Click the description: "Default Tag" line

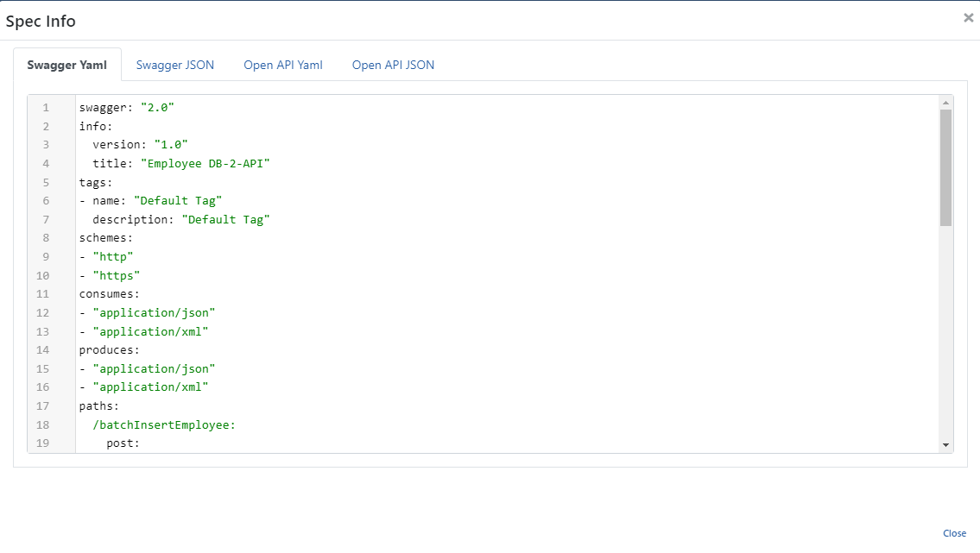[181, 220]
